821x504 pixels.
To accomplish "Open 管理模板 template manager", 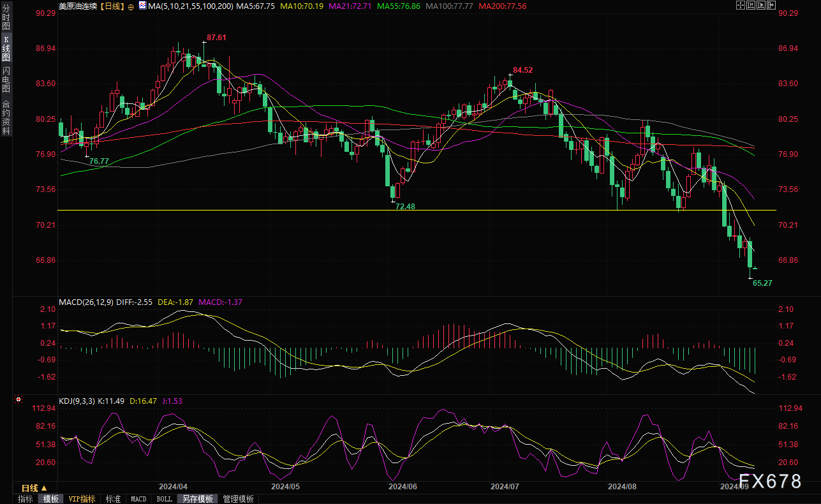I will (238, 499).
